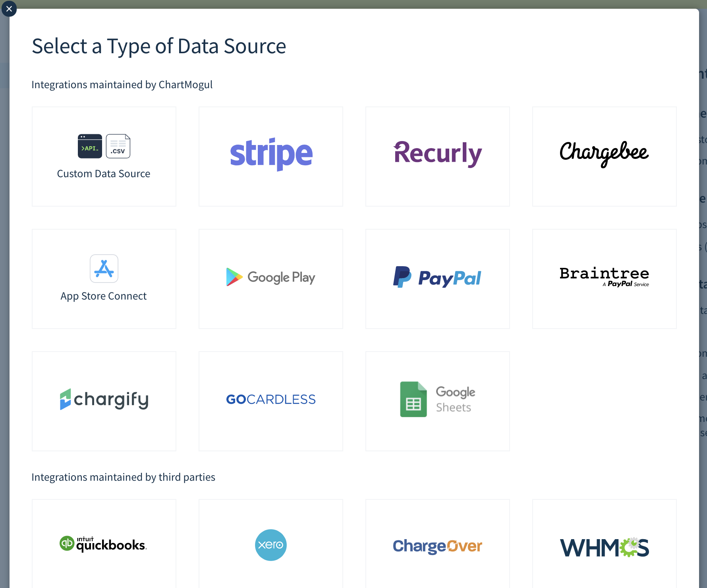Select the Intuit QuickBooks integration
Image resolution: width=707 pixels, height=588 pixels.
104,544
